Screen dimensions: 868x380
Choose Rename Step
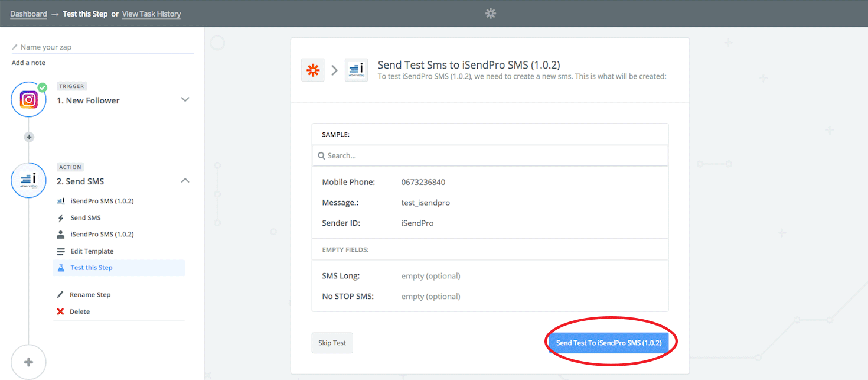[90, 295]
